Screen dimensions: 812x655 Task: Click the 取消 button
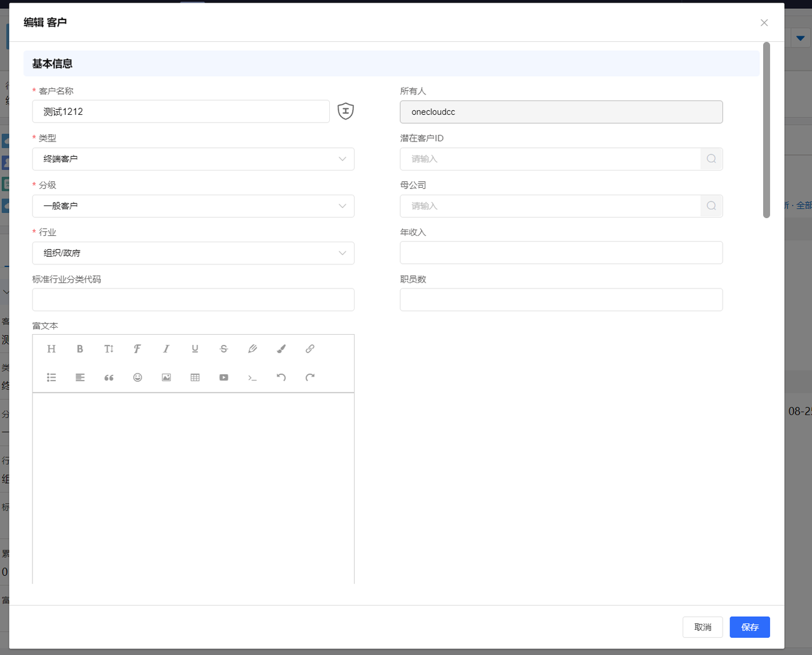(702, 627)
